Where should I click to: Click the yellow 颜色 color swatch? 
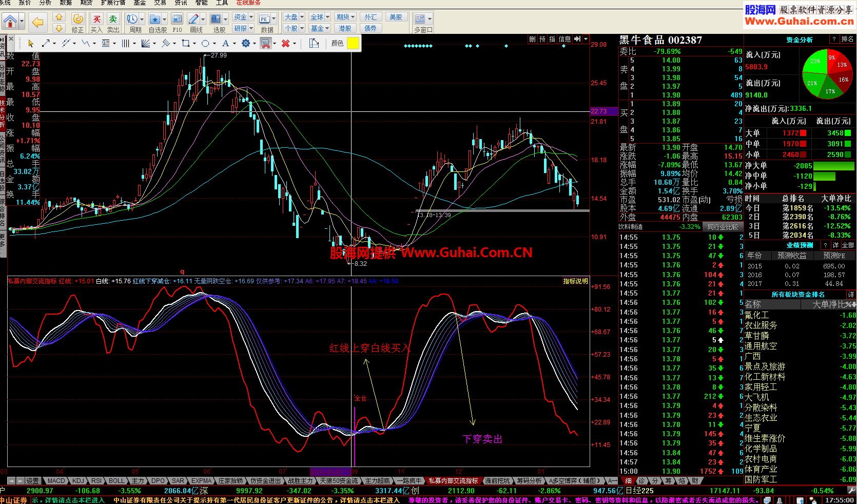pyautogui.click(x=353, y=44)
